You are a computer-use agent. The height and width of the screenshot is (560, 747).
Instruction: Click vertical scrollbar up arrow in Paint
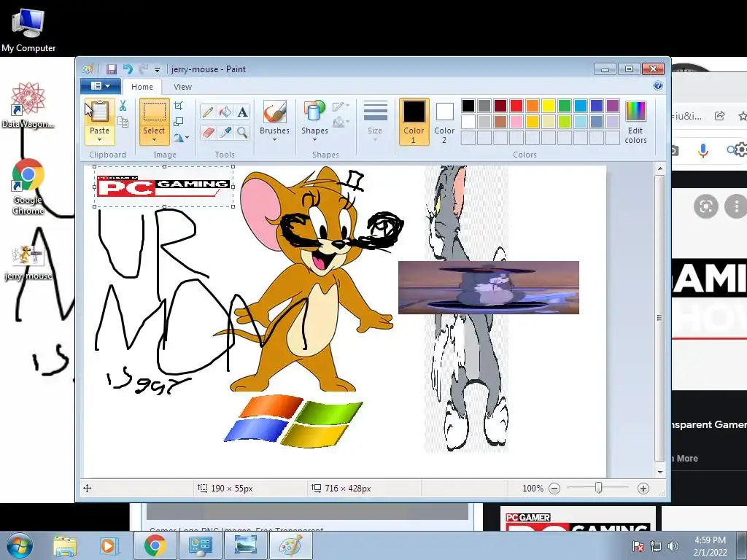[659, 168]
